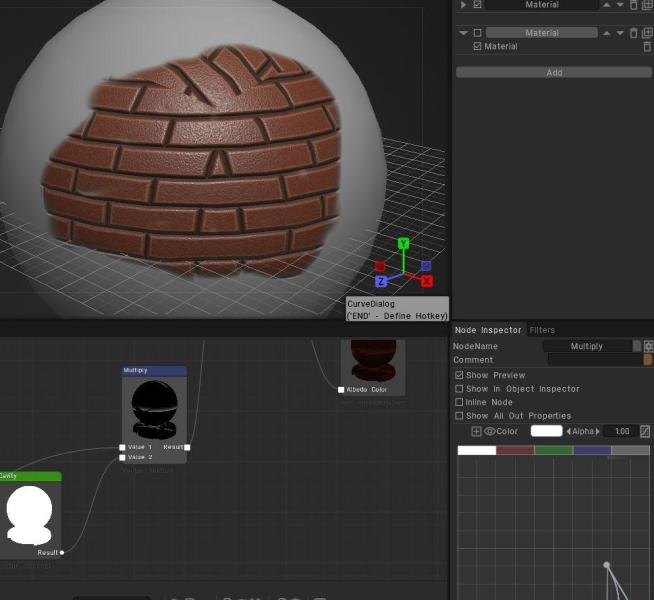Image resolution: width=654 pixels, height=600 pixels.
Task: Expand the Color property plus box
Action: coord(476,431)
